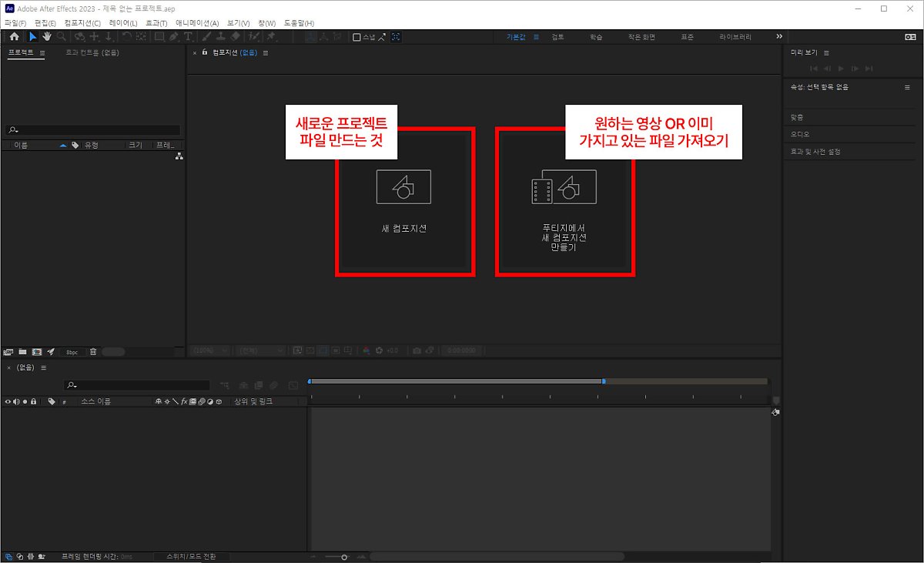The height and width of the screenshot is (563, 924).
Task: Open the 미리 보기 panel menu
Action: click(826, 52)
